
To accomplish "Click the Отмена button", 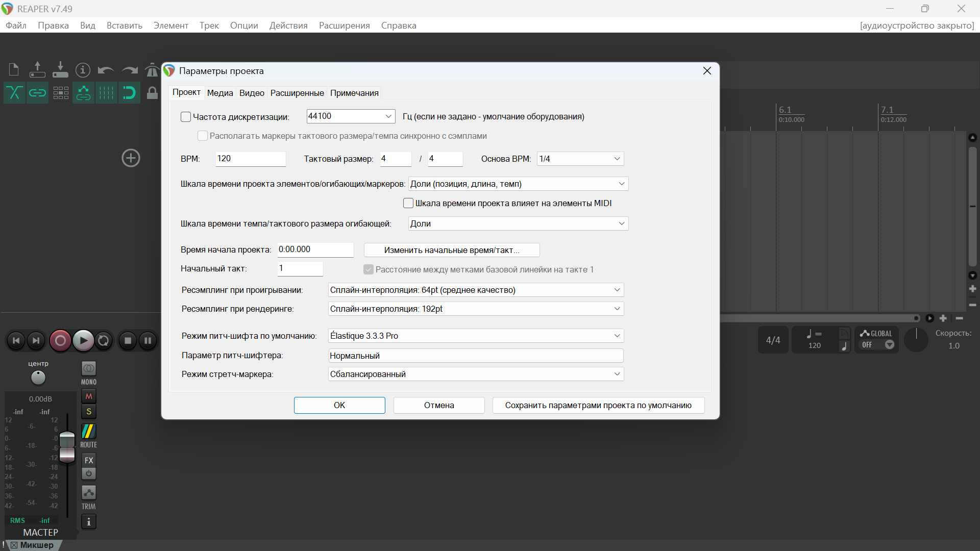I will (x=438, y=405).
